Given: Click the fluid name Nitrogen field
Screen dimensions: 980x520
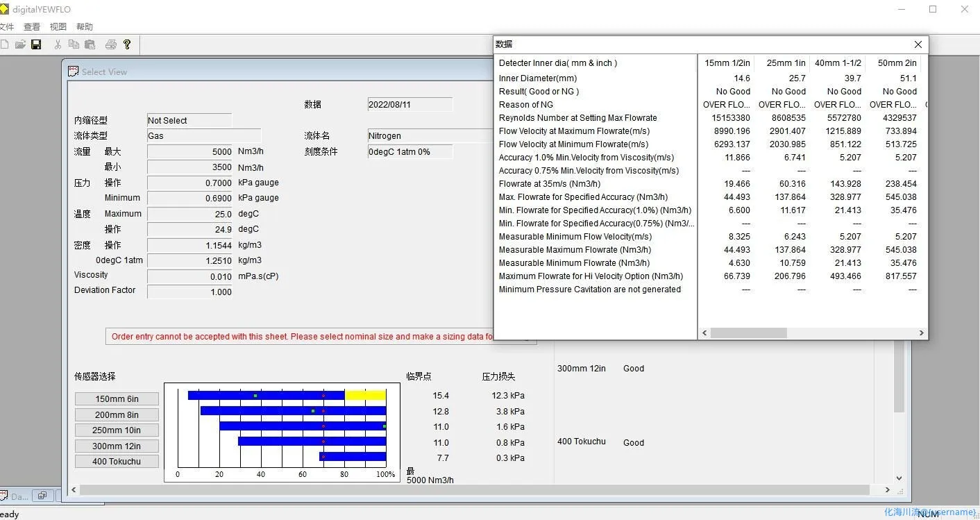Looking at the screenshot, I should pyautogui.click(x=430, y=136).
